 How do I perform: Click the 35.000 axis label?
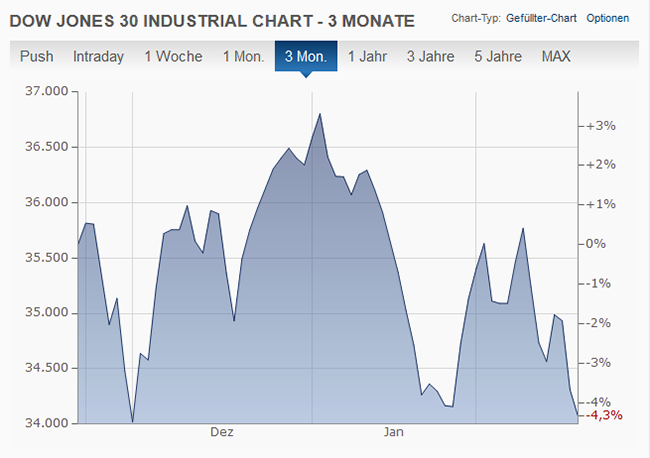46,312
